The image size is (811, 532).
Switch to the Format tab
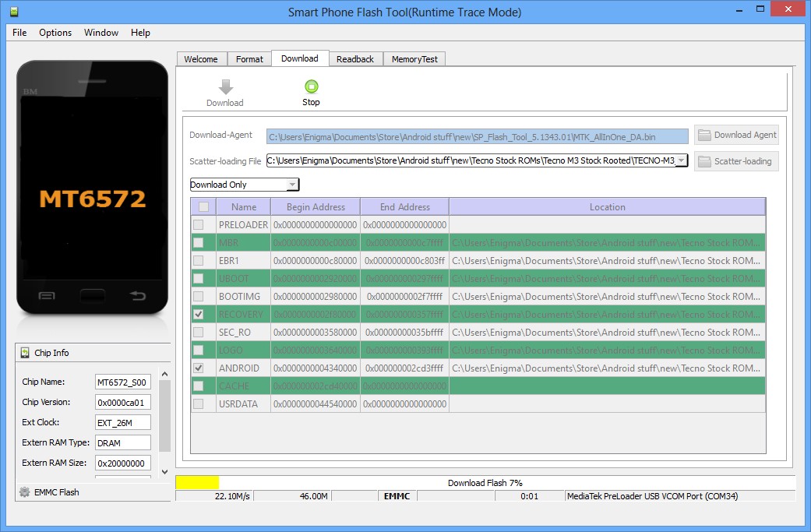249,58
